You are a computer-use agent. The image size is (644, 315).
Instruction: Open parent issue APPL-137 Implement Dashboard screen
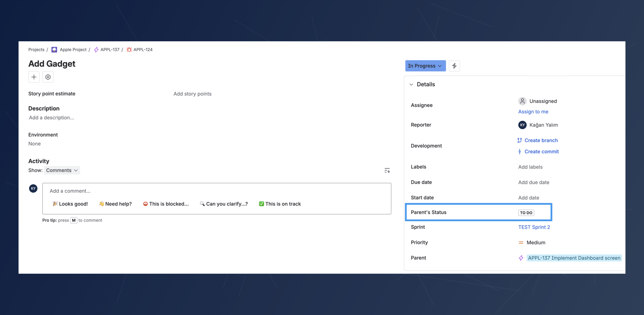click(574, 258)
